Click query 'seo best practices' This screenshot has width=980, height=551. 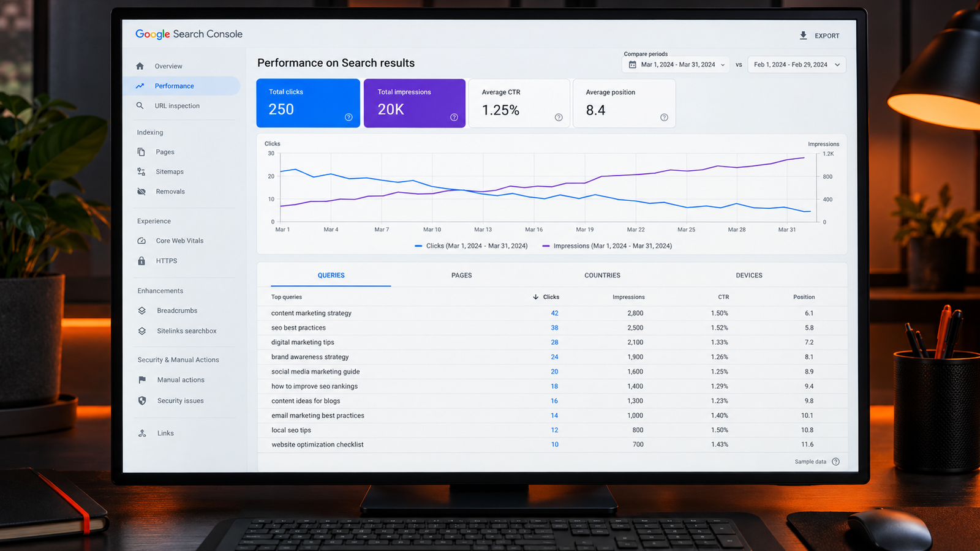[298, 328]
